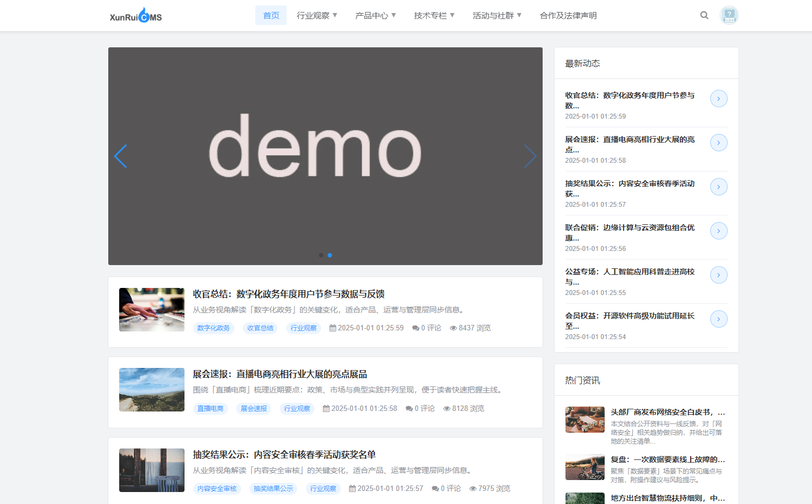Click the 直播电商 tag

tap(210, 409)
